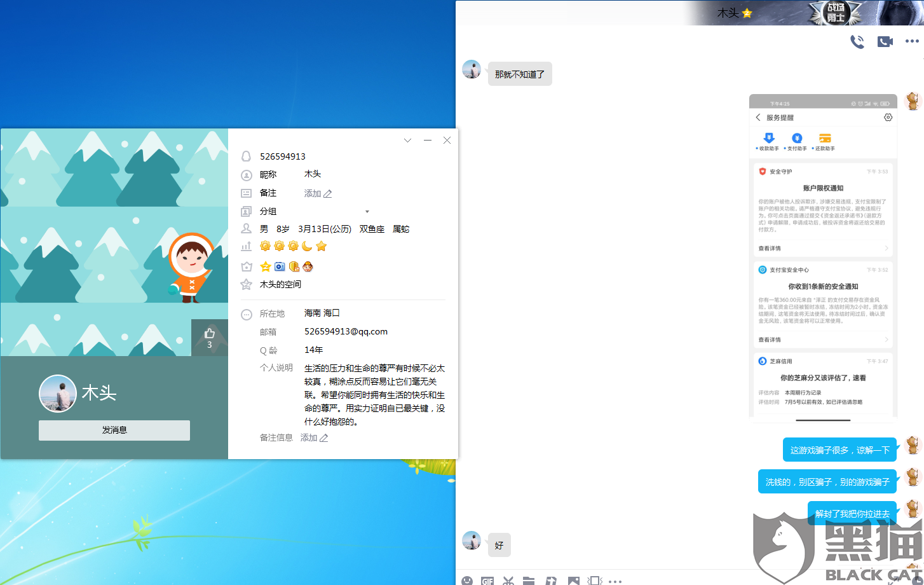
Task: Click the window shake icon in chat toolbar
Action: click(x=594, y=581)
